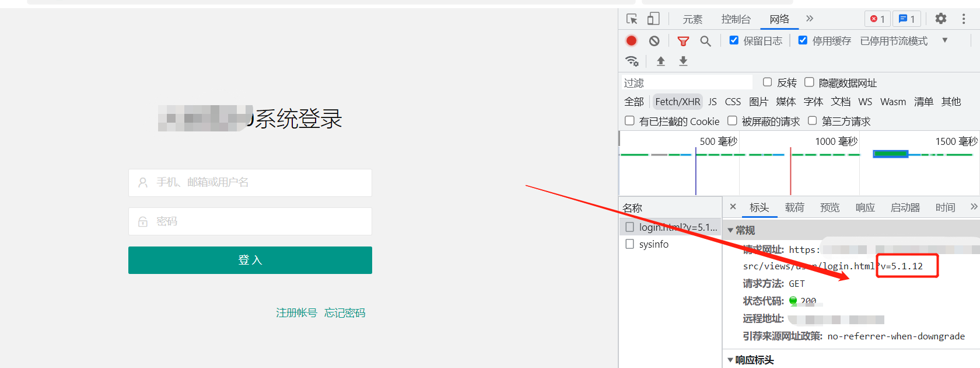Viewport: 980px width, 368px height.
Task: Open DevTools settings gear
Action: [940, 19]
